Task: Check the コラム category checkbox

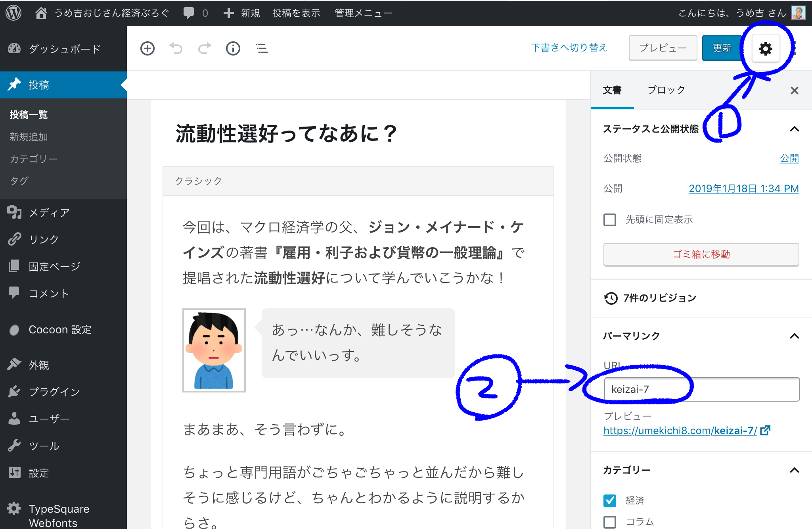Action: pyautogui.click(x=610, y=521)
